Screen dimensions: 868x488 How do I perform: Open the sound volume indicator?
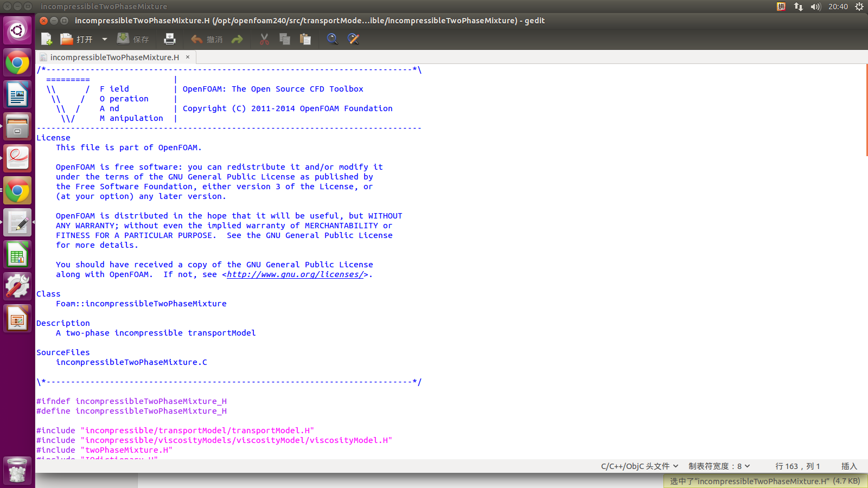tap(816, 7)
